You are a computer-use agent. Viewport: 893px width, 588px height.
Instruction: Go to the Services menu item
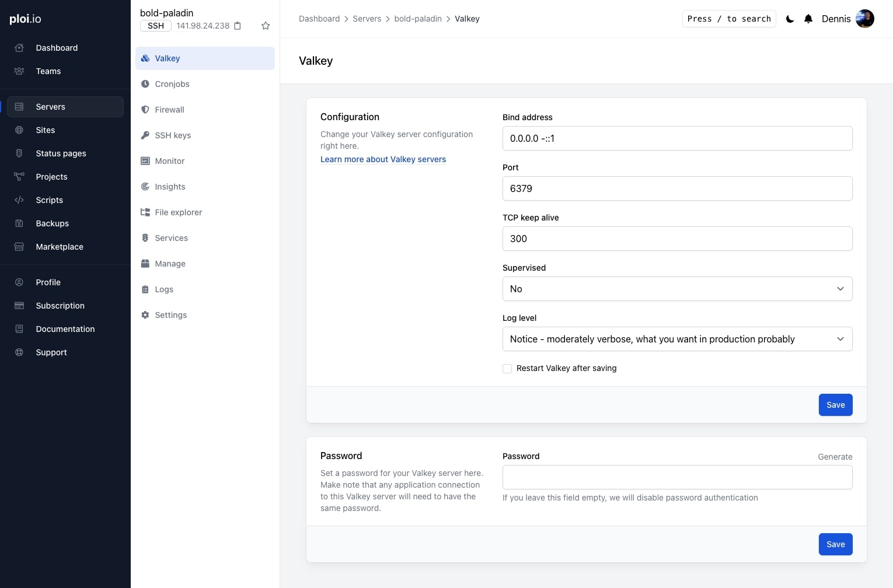[205, 238]
